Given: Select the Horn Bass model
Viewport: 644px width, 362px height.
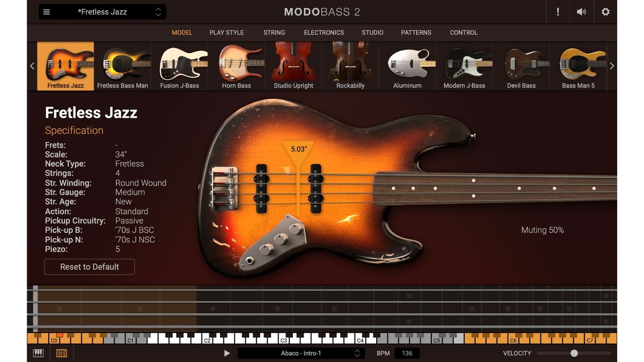Looking at the screenshot, I should pyautogui.click(x=236, y=67).
